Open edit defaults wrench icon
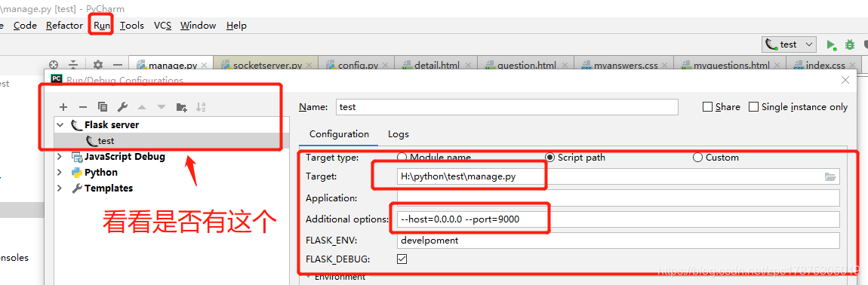 pos(122,107)
